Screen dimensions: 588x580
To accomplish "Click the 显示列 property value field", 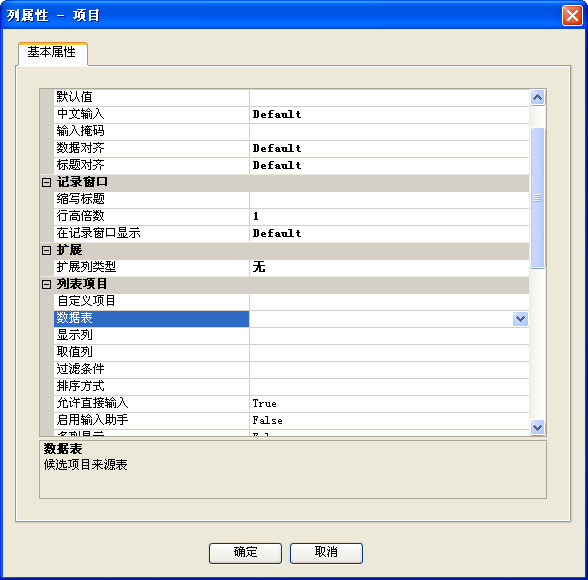I will [x=389, y=336].
